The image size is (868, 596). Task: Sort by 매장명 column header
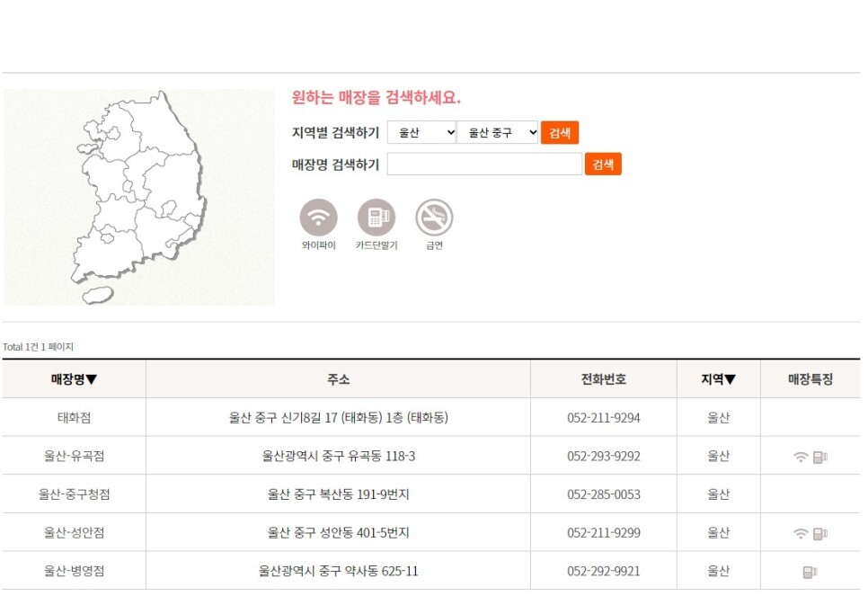[75, 379]
